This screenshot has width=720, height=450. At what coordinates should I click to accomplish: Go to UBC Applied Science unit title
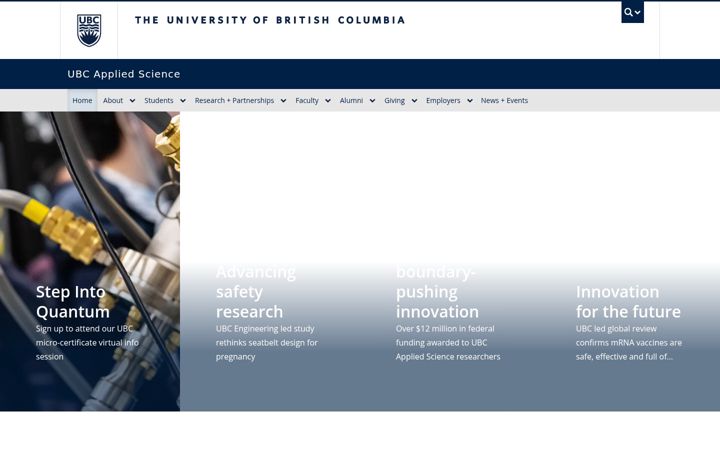click(124, 74)
